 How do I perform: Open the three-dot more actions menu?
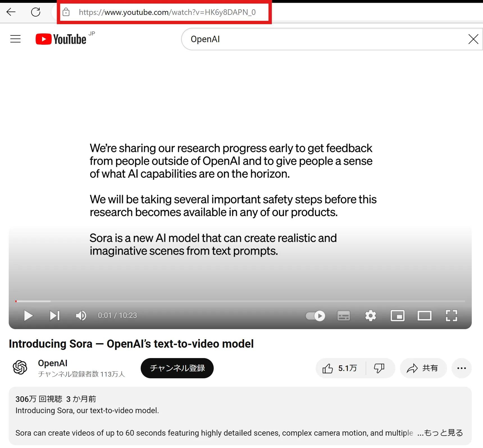click(461, 368)
